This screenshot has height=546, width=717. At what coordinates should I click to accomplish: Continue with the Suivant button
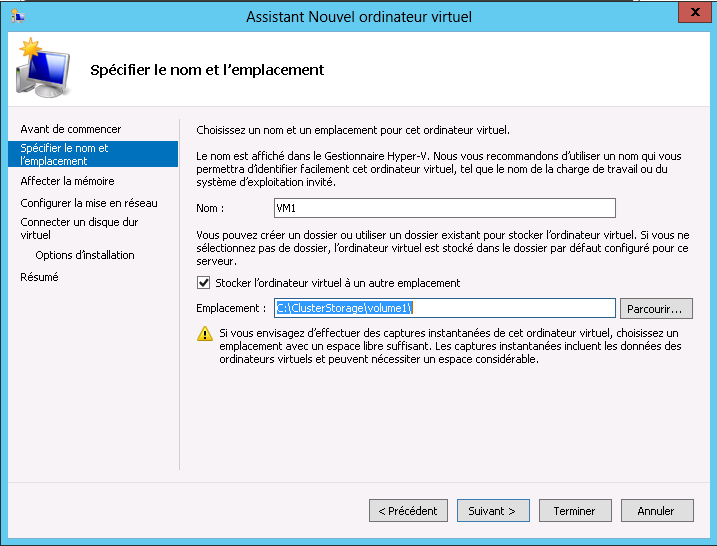click(x=493, y=510)
